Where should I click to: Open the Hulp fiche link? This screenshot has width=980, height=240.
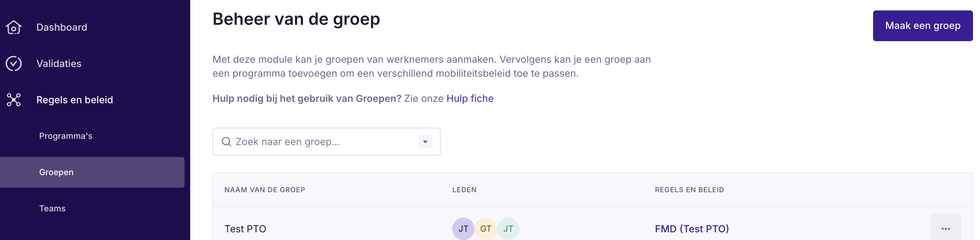click(x=470, y=98)
